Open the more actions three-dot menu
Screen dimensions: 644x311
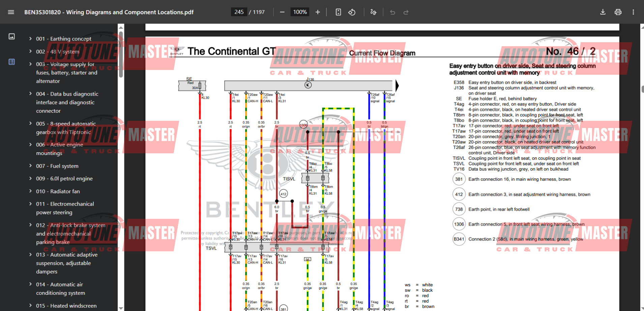coord(633,12)
